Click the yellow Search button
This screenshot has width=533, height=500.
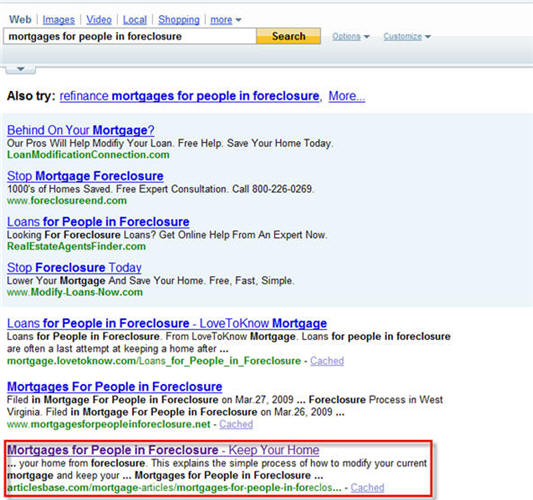point(288,36)
